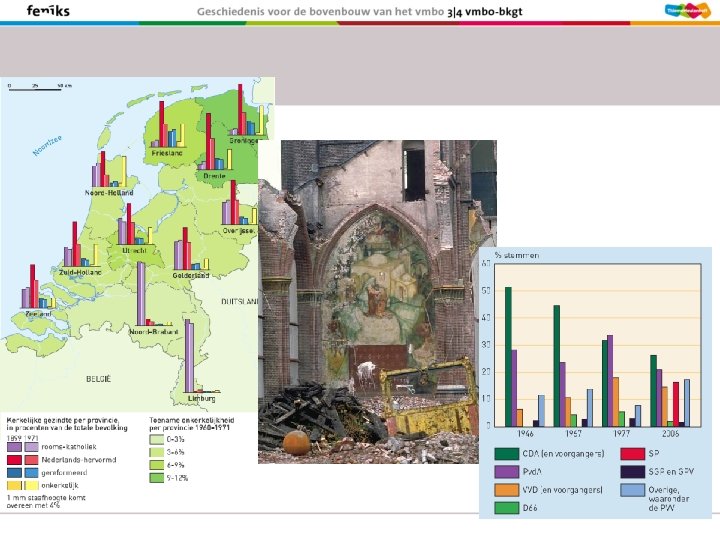The image size is (720, 540).
Task: Click the '6-9%' green legend swatch
Action: (156, 465)
